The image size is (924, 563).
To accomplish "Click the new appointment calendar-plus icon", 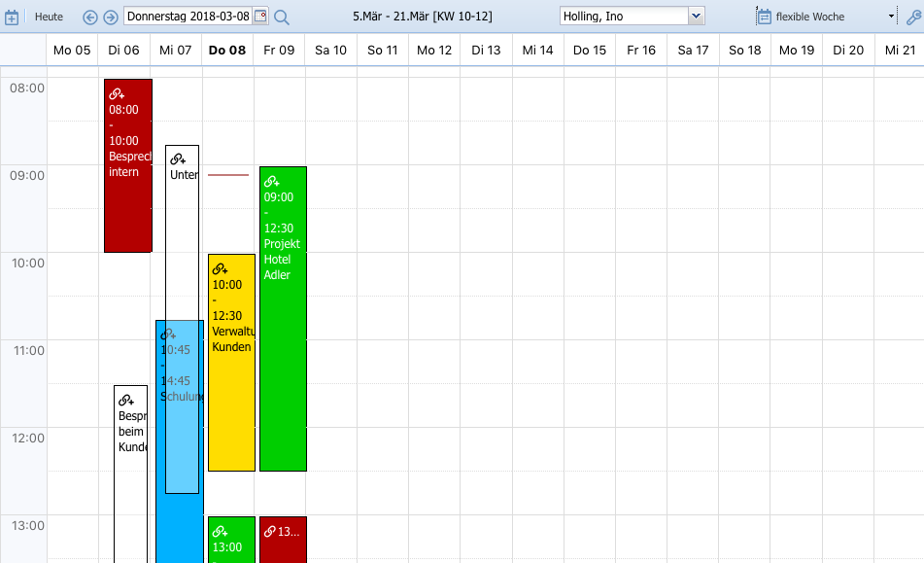I will [x=12, y=17].
